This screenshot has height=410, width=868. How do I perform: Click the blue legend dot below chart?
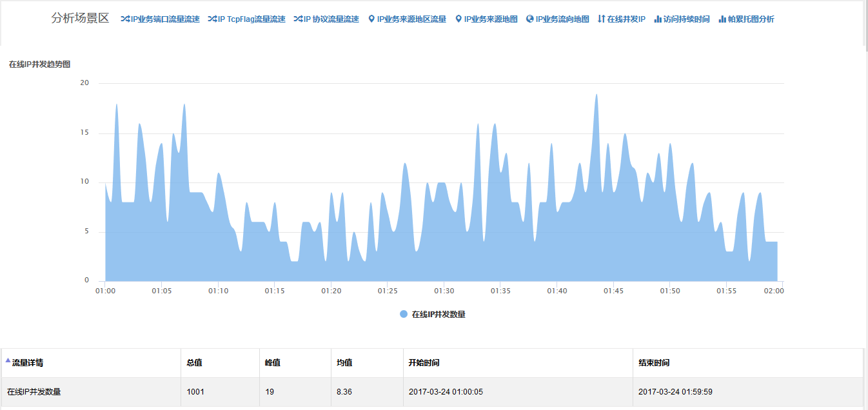(404, 315)
